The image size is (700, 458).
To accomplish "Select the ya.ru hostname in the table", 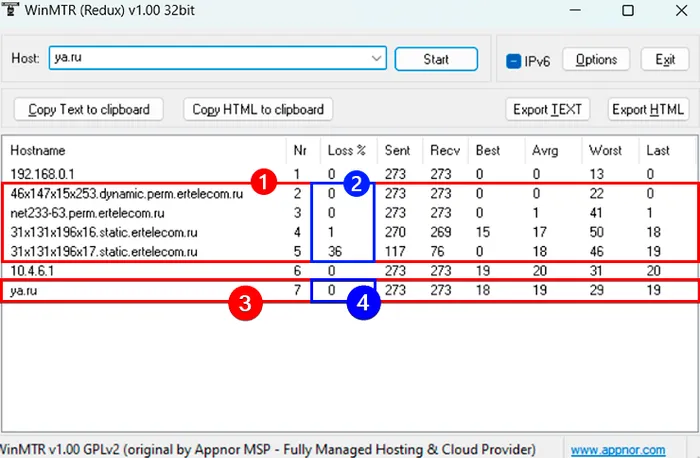I will (24, 291).
